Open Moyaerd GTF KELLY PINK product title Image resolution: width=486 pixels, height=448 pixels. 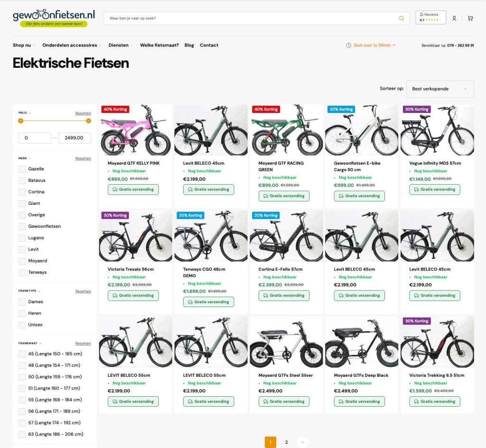tap(133, 163)
